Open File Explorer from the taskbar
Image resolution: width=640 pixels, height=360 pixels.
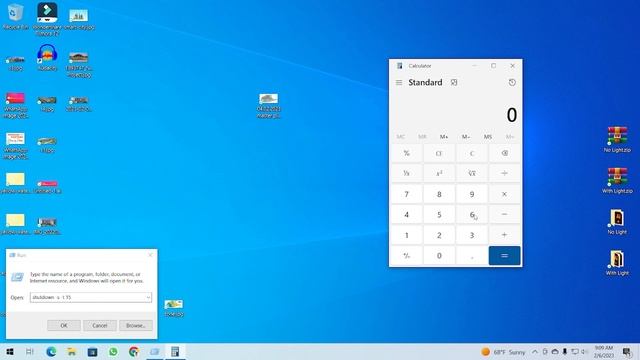[x=72, y=351]
